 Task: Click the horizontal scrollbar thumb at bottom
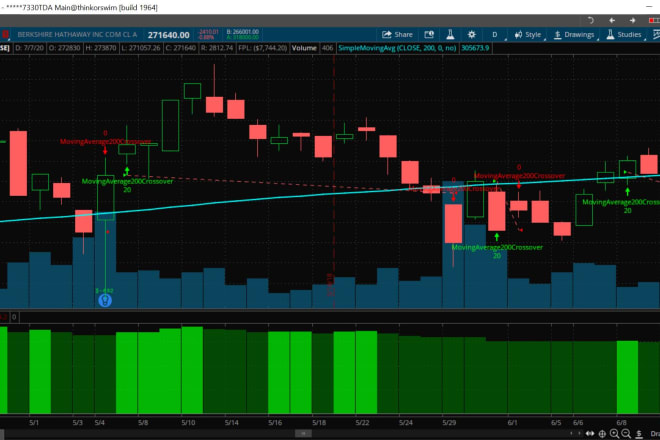pyautogui.click(x=303, y=433)
